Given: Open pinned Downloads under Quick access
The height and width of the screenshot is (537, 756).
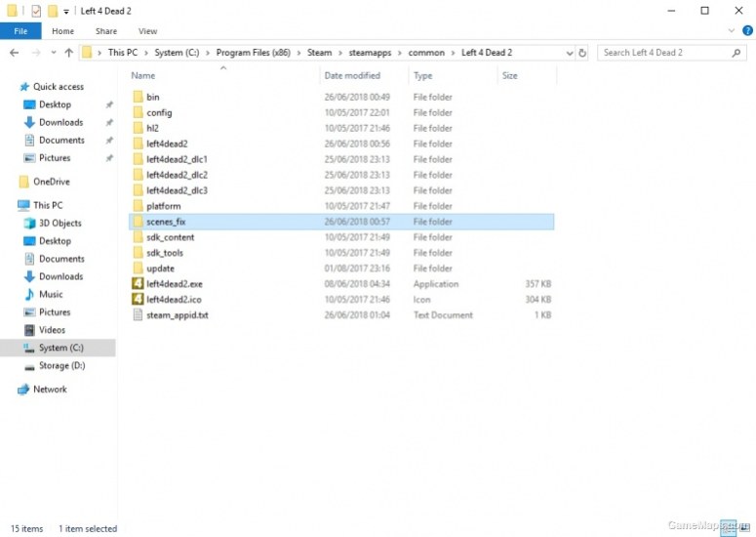Looking at the screenshot, I should tap(60, 123).
